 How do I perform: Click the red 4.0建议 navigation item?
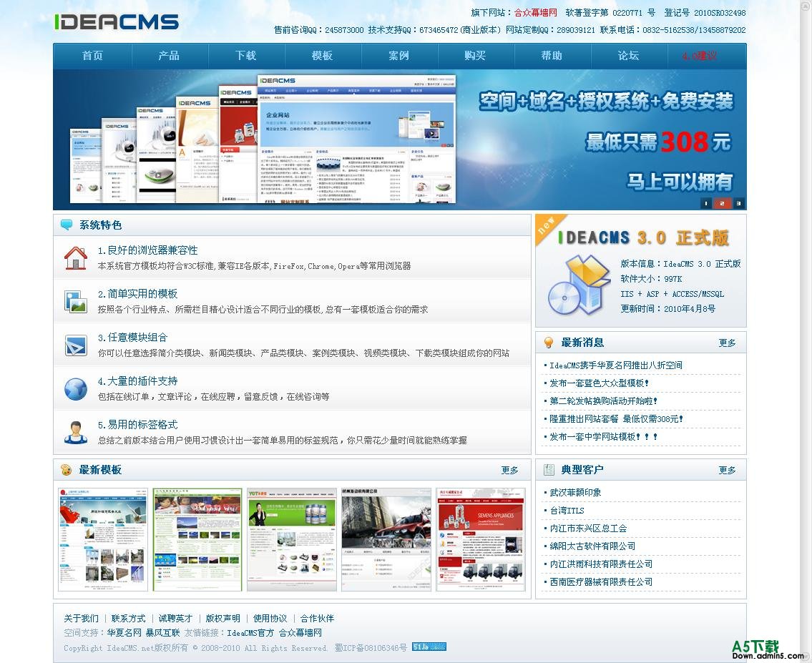700,55
